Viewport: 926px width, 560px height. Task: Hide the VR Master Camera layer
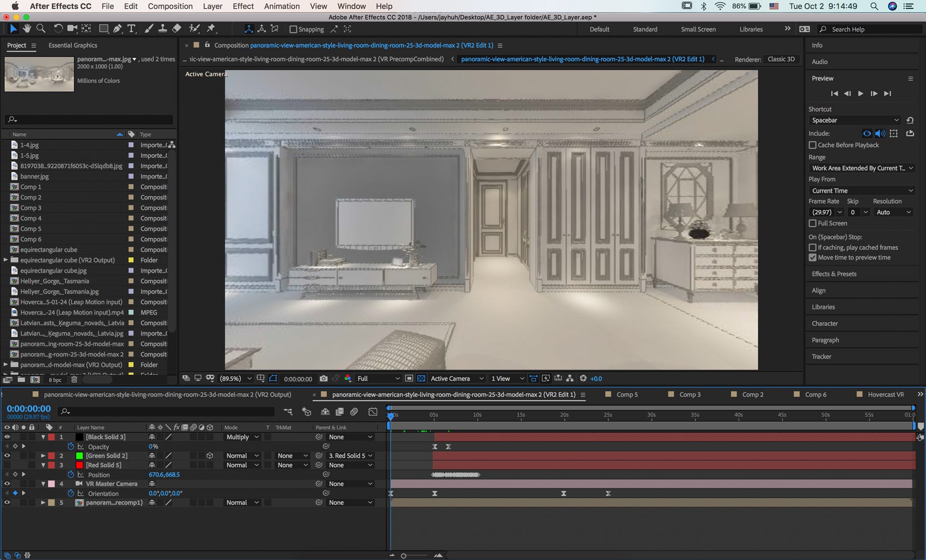click(x=7, y=484)
